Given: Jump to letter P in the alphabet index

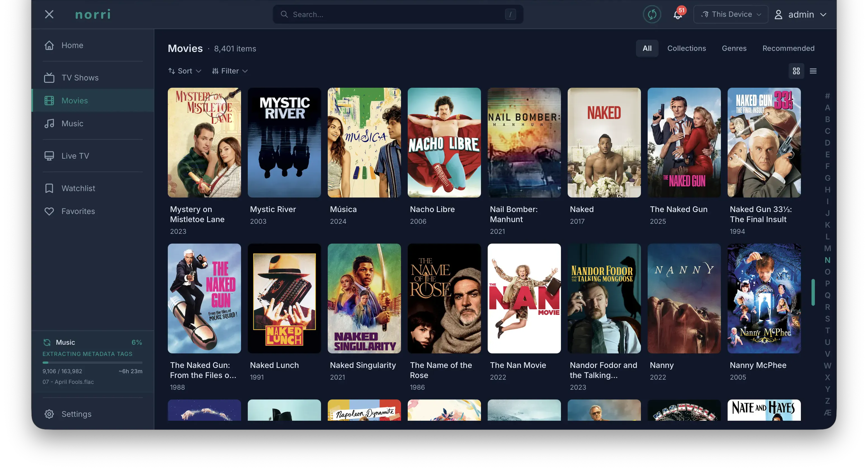Looking at the screenshot, I should tap(827, 284).
